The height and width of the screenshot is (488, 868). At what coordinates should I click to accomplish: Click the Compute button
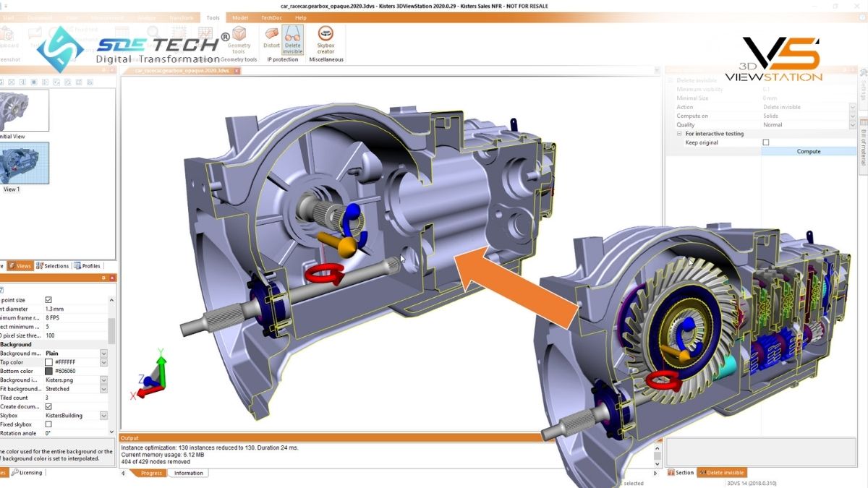click(x=809, y=151)
